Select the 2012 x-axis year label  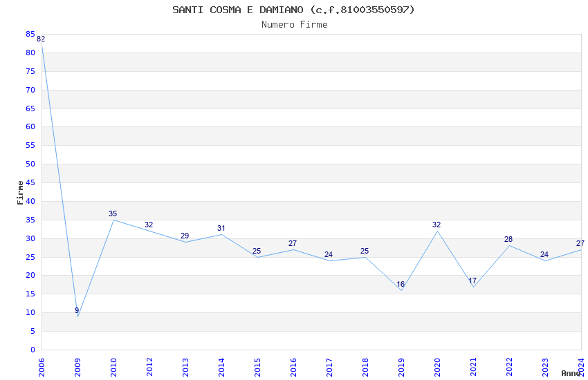coord(149,368)
